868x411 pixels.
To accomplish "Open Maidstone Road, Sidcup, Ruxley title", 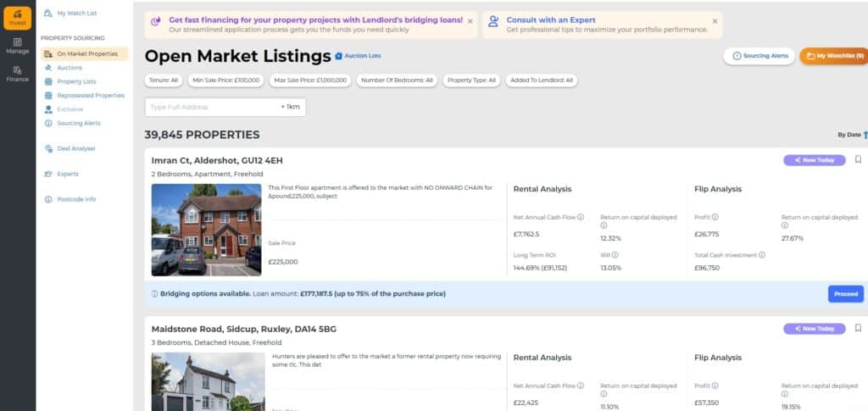I will click(x=243, y=329).
